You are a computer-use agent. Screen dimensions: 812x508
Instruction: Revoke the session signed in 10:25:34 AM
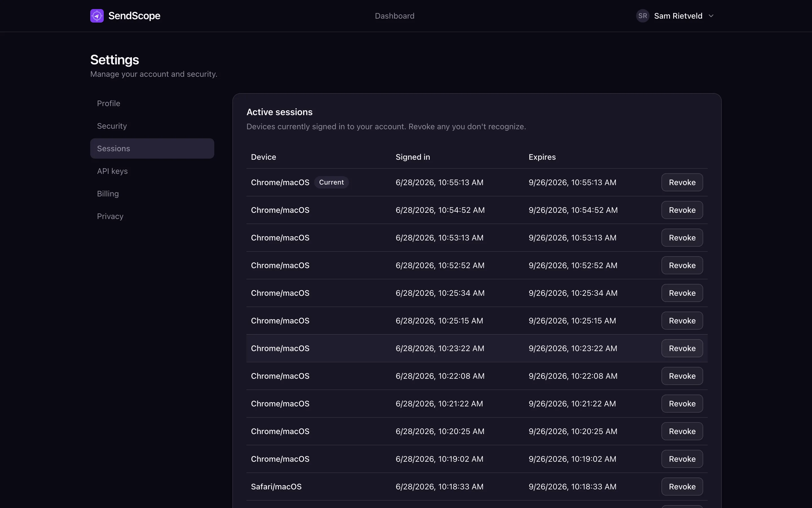(682, 293)
